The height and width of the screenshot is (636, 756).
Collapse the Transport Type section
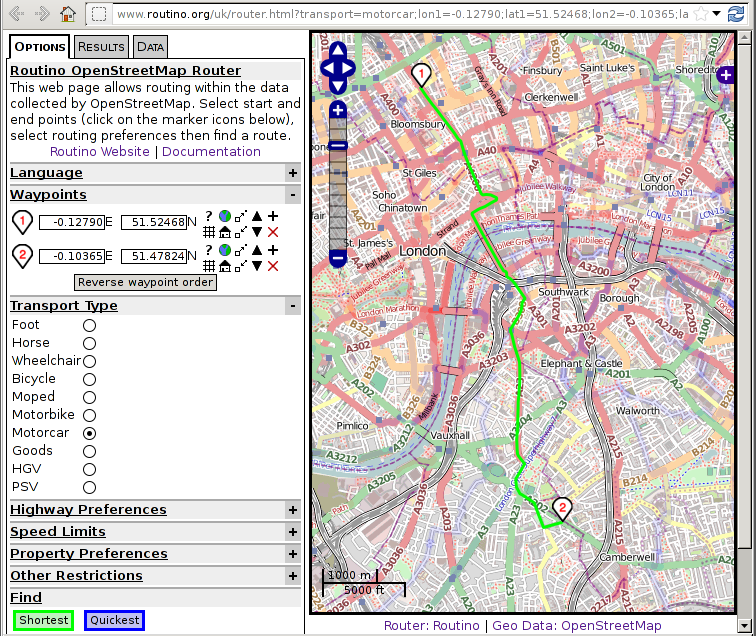tap(293, 306)
